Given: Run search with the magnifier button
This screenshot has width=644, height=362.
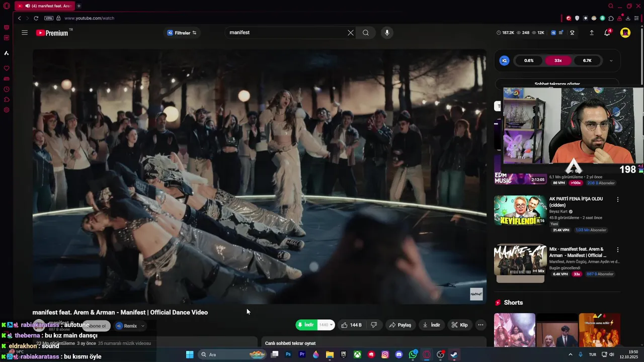Looking at the screenshot, I should 366,33.
